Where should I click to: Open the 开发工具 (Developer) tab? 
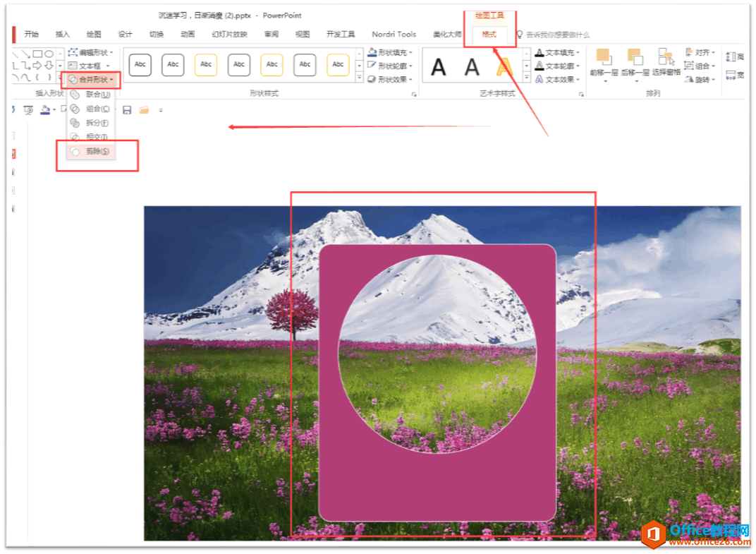[x=341, y=35]
